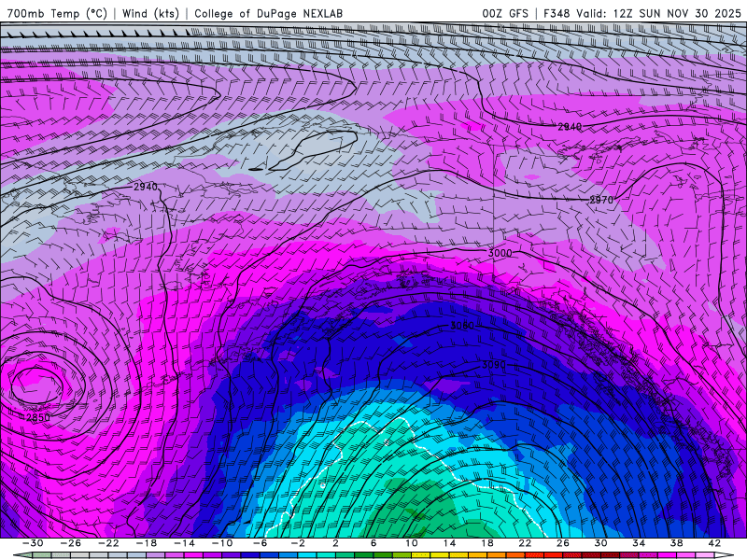This screenshot has width=747, height=560.
Task: Click the -22 color scale label
Action: click(108, 543)
